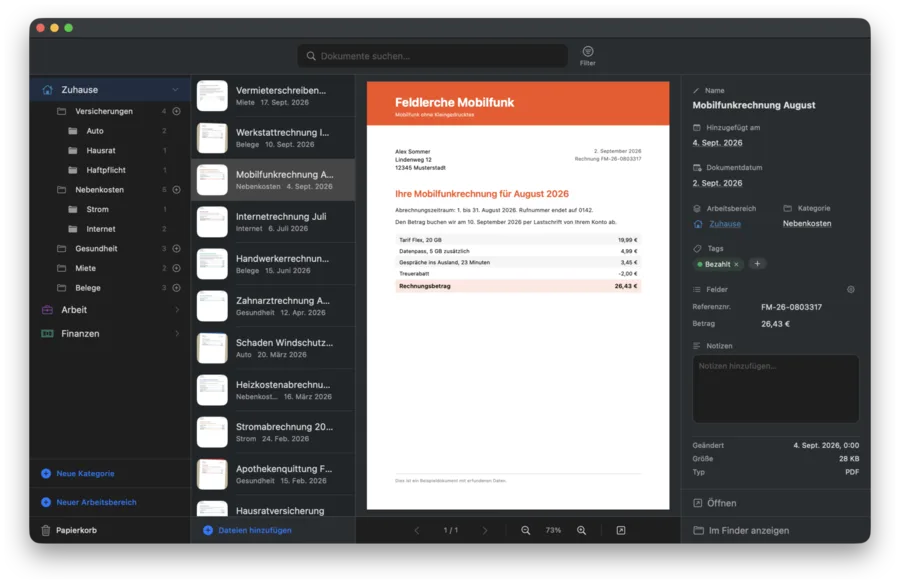The width and height of the screenshot is (900, 584).
Task: Expand the Finanzen workspace
Action: [x=177, y=334]
